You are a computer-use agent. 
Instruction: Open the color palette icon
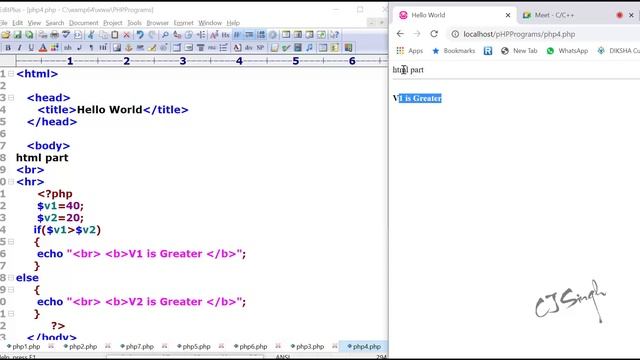coord(55,48)
